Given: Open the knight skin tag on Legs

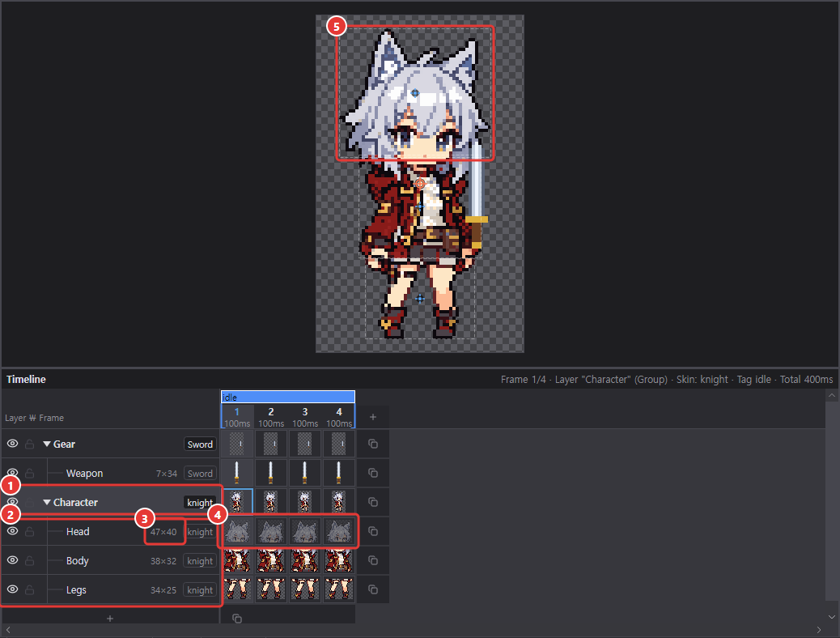Looking at the screenshot, I should (200, 589).
